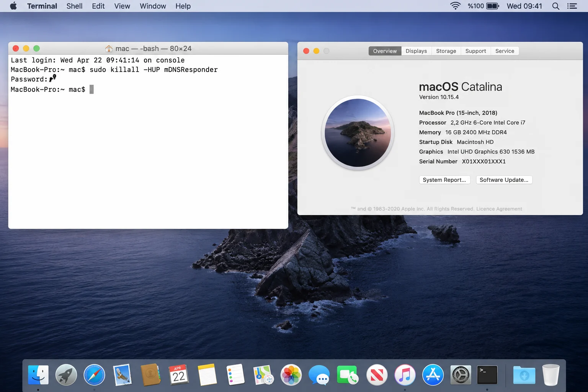Open the Help menu
Screen dimensions: 588x392
(183, 6)
